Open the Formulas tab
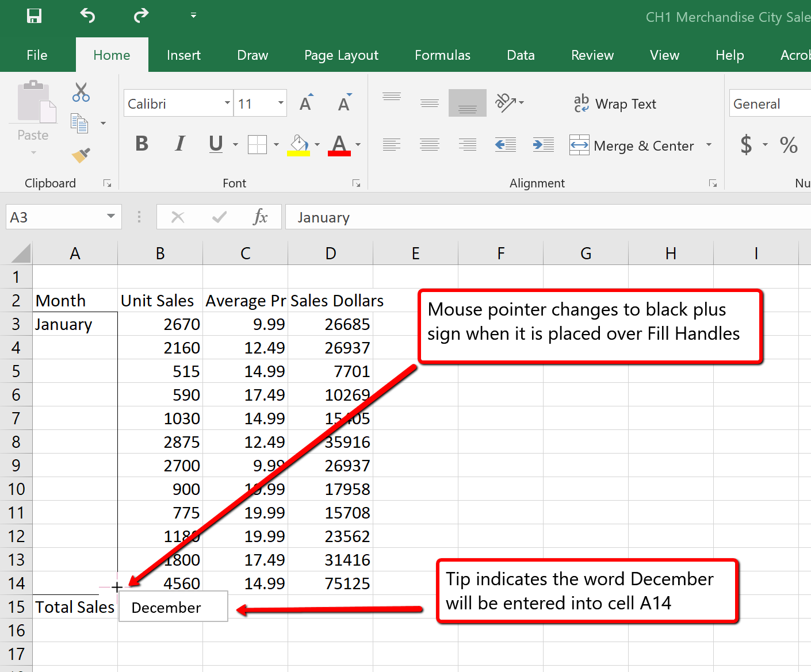 (x=442, y=55)
